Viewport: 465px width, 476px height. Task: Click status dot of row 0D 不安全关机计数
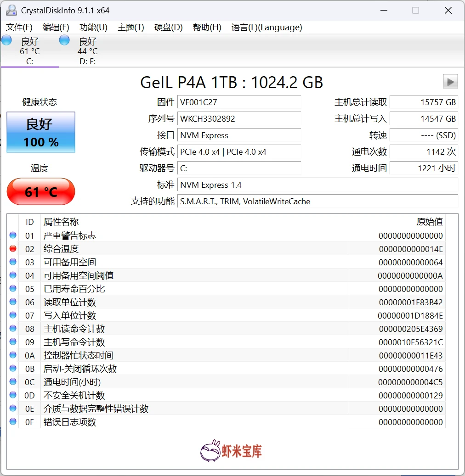13,395
